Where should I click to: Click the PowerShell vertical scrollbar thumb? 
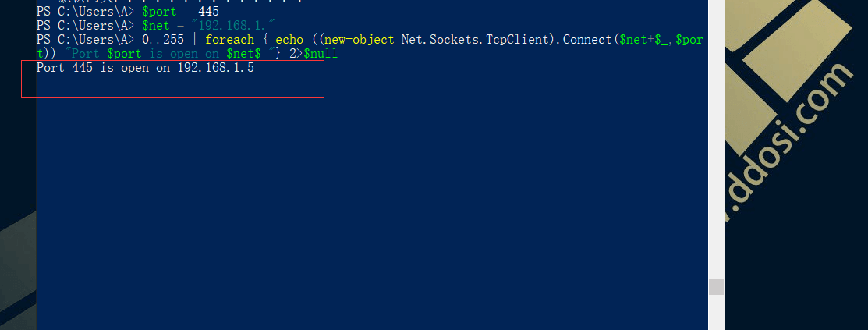717,286
